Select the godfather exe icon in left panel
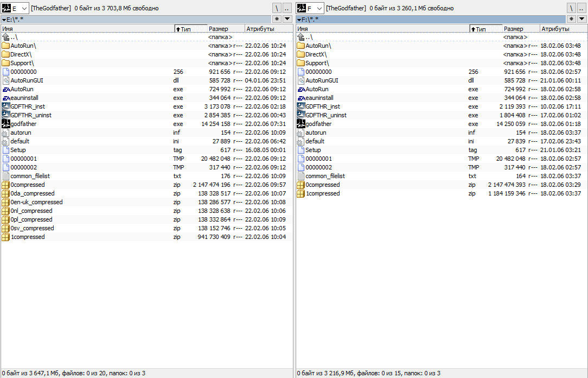This screenshot has height=378, width=588. [5, 124]
